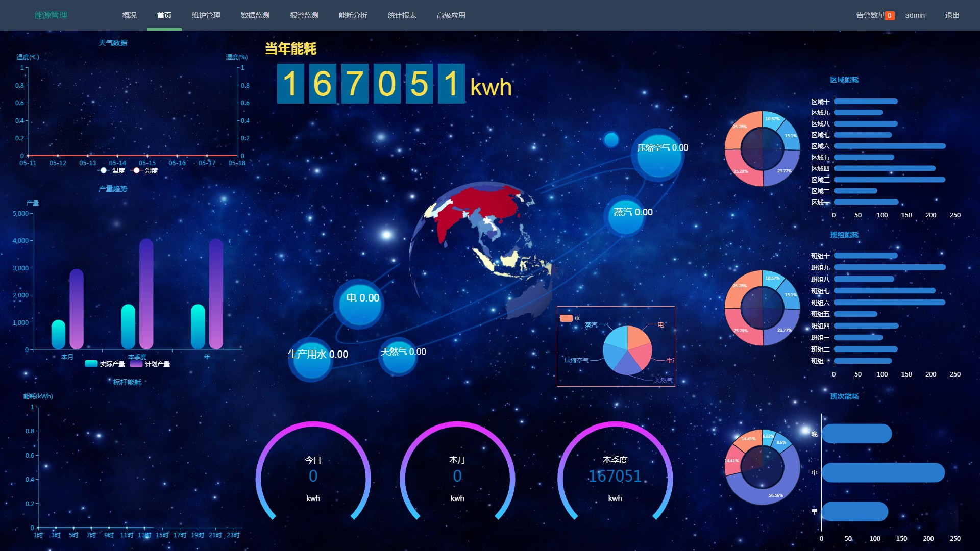The height and width of the screenshot is (551, 980).
Task: Click the alarm count badge
Action: (x=889, y=16)
